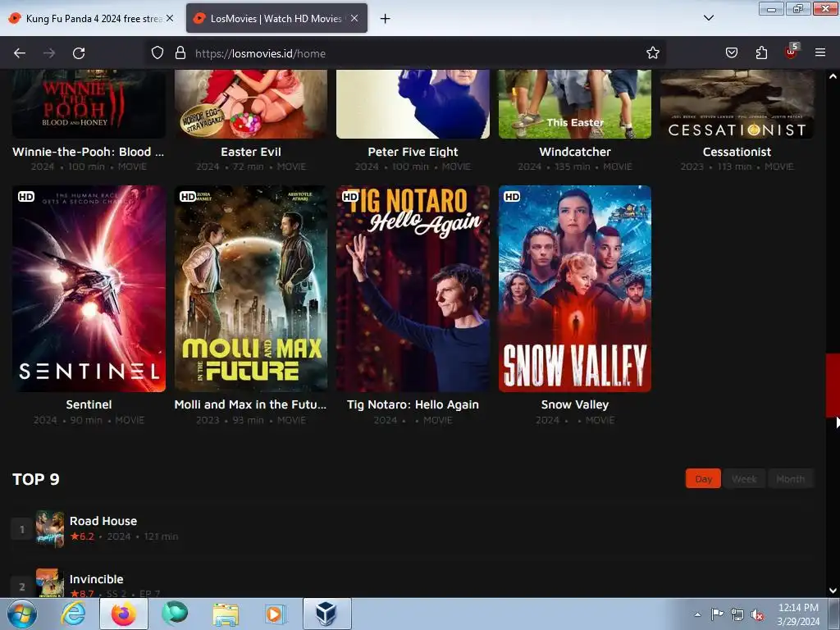Click the Peter Five Eight title

tap(413, 152)
